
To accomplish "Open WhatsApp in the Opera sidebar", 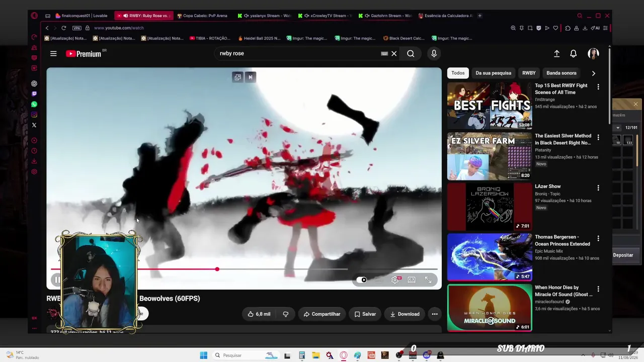I will [34, 105].
